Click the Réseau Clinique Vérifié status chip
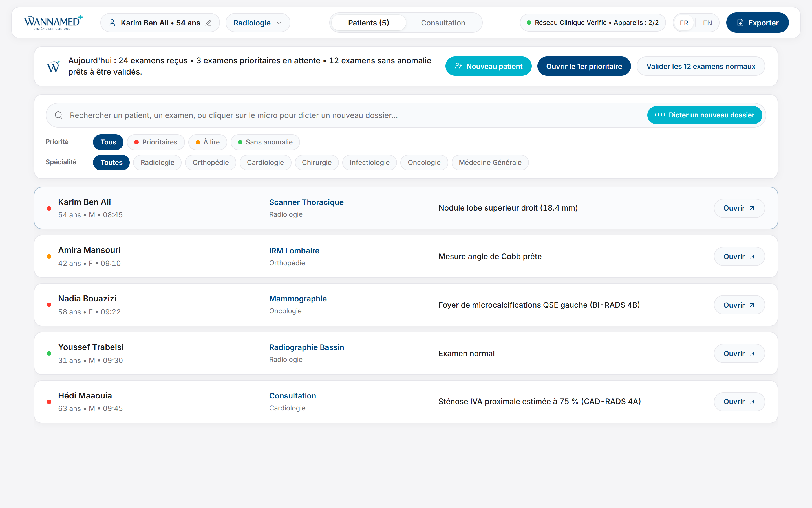The image size is (812, 508). [593, 23]
